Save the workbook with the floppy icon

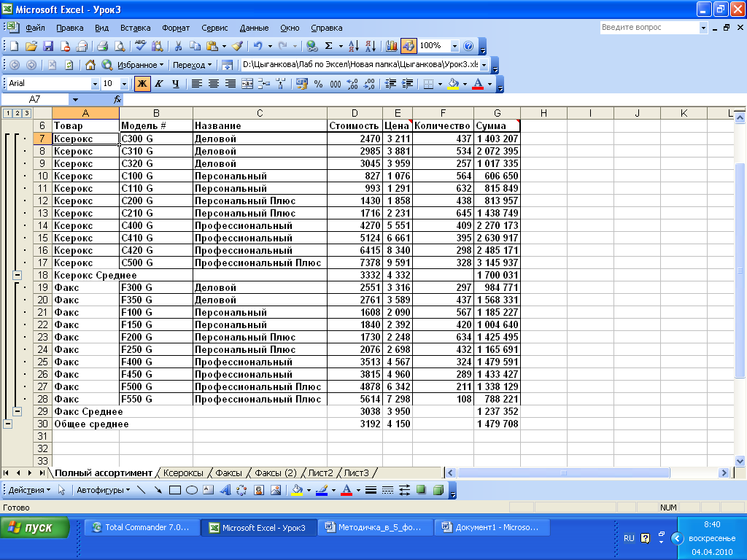click(48, 46)
